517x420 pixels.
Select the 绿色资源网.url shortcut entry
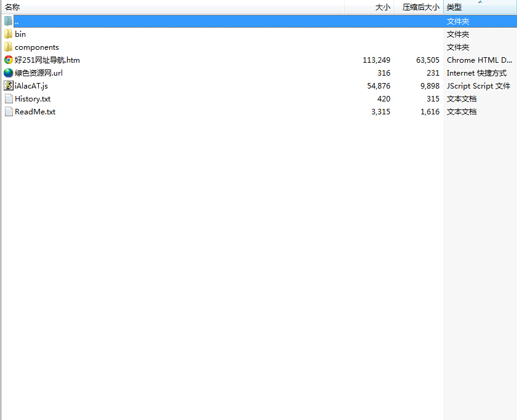click(x=38, y=73)
